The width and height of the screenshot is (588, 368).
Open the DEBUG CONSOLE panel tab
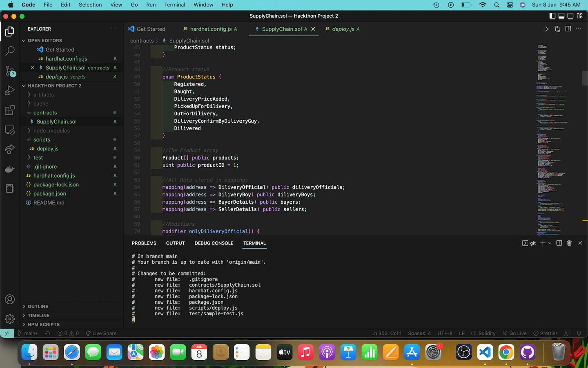point(214,243)
